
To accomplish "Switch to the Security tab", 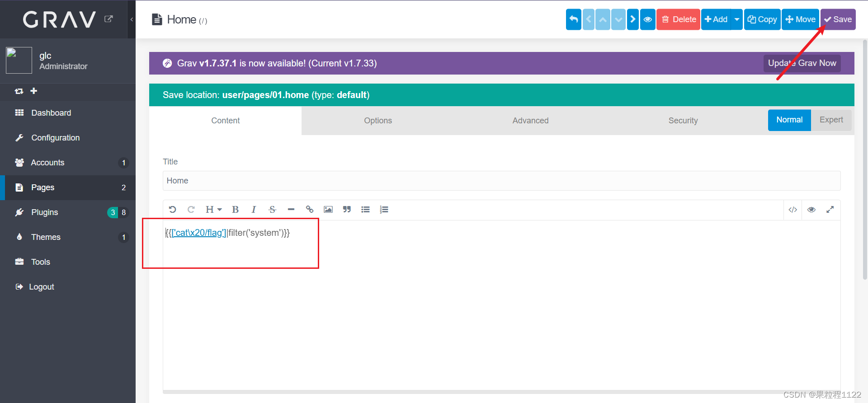I will pyautogui.click(x=683, y=121).
